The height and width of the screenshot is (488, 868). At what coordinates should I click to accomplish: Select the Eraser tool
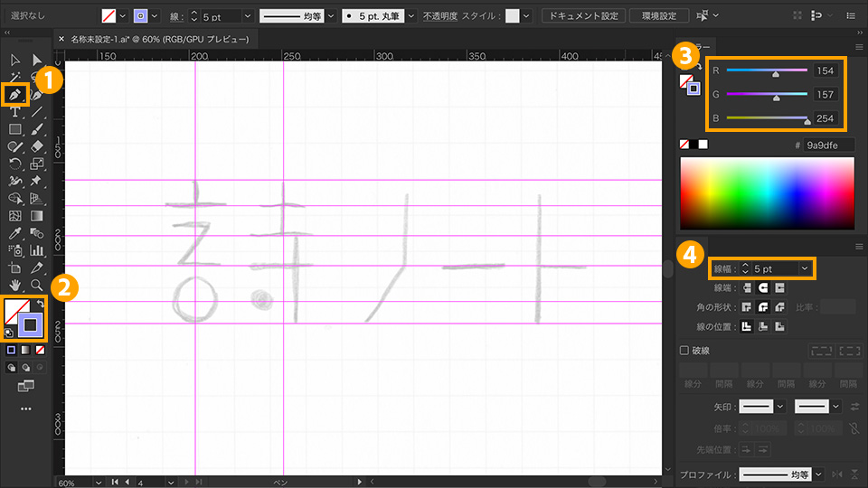(36, 146)
